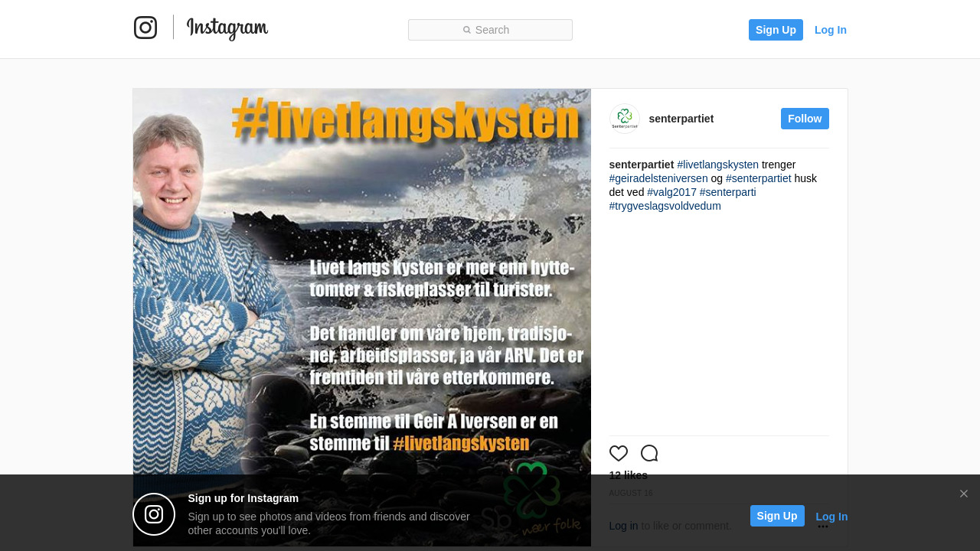Open senterpartiet username next to avatar
Screen dimensions: 980x551
(681, 119)
